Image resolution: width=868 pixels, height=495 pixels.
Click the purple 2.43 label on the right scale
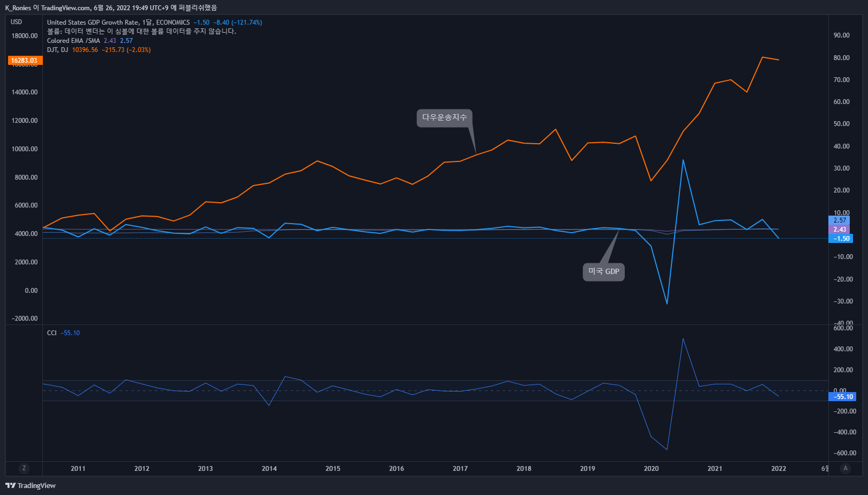(x=840, y=230)
